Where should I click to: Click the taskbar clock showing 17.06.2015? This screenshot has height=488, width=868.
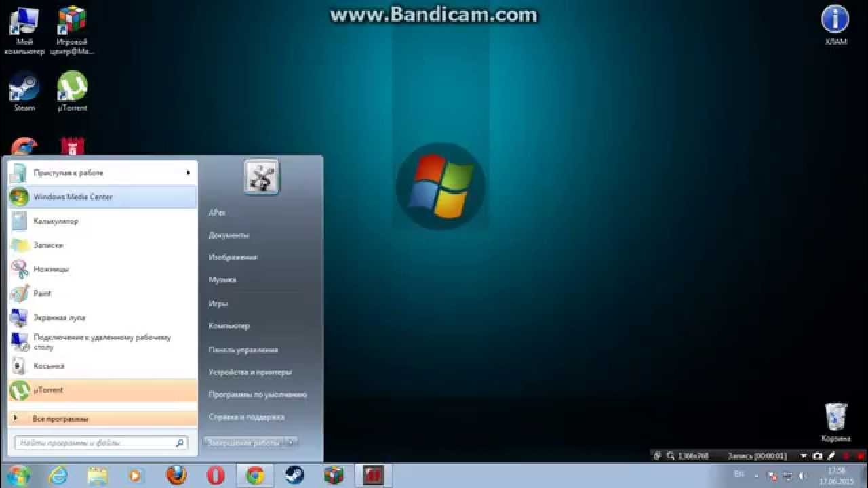click(836, 476)
